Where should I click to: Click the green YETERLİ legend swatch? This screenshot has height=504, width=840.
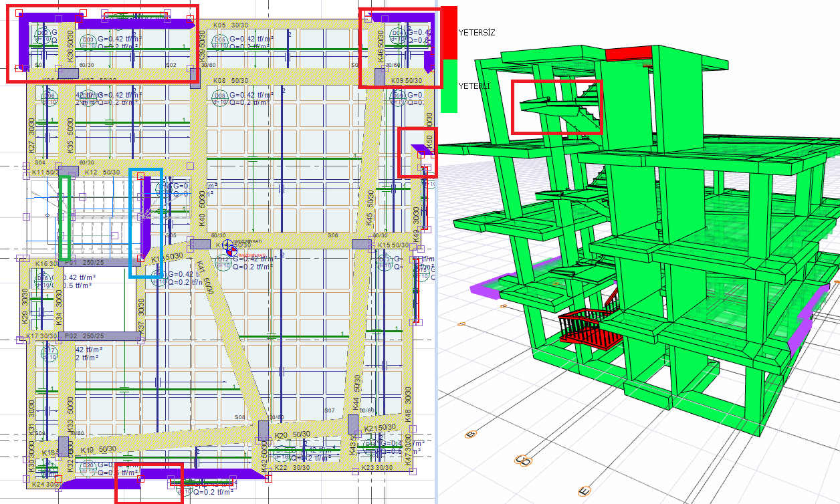(449, 86)
